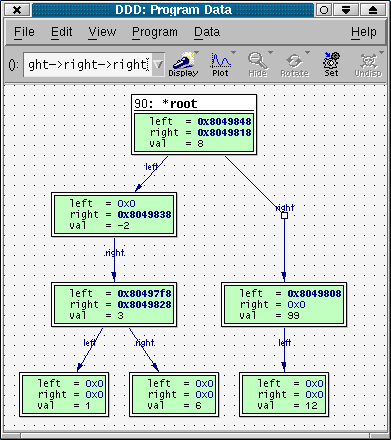
Task: Click root's val = 8 entry
Action: pos(176,144)
